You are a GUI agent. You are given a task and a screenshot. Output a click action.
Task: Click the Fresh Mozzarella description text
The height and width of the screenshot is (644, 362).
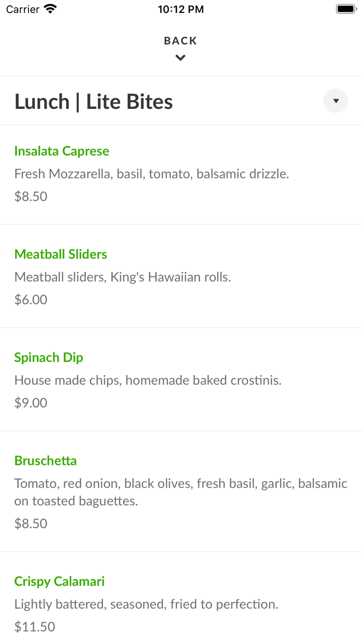(x=152, y=174)
